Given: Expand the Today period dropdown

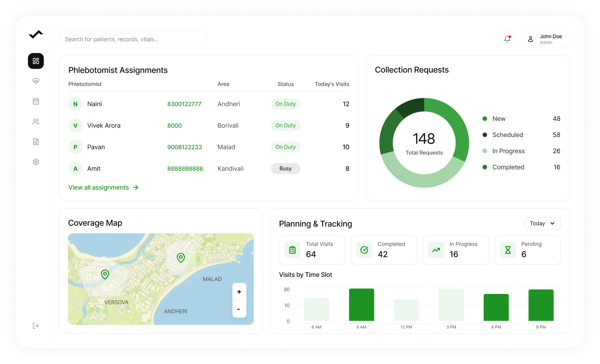Looking at the screenshot, I should click(543, 224).
